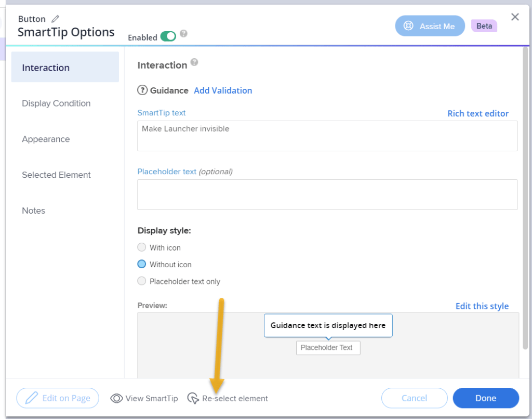Viewport: 532px width, 419px height.
Task: Click into the Placeholder text field
Action: 327,194
